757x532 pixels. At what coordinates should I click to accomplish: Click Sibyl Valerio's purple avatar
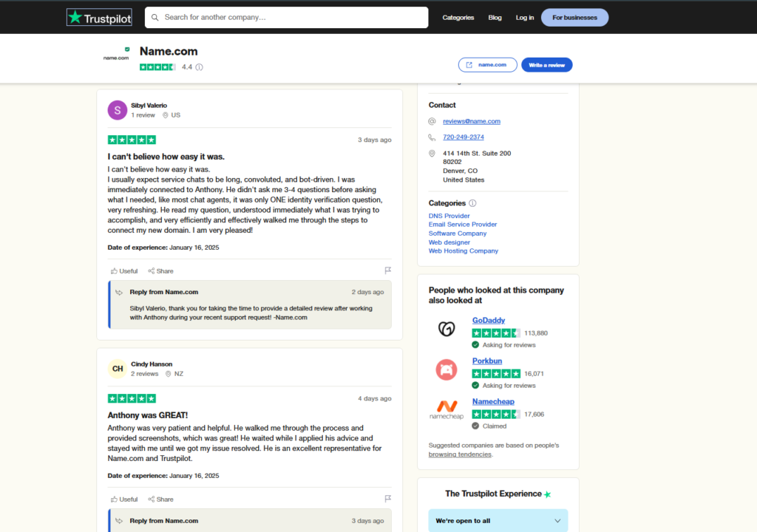(x=118, y=110)
